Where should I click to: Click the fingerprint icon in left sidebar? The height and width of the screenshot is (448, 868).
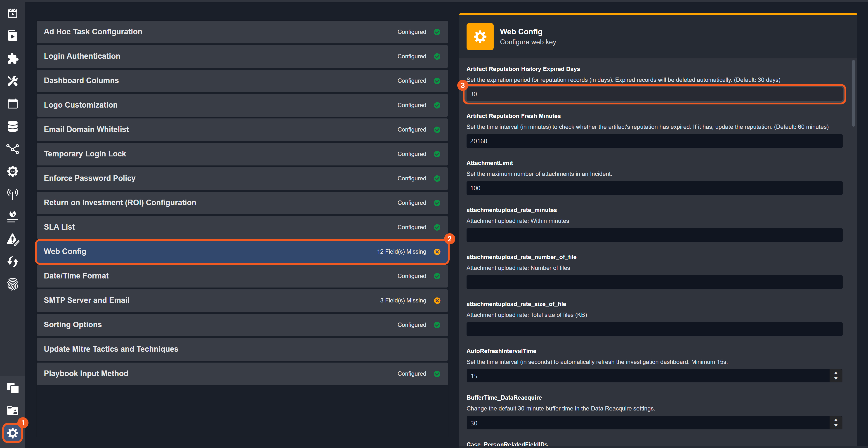point(12,284)
